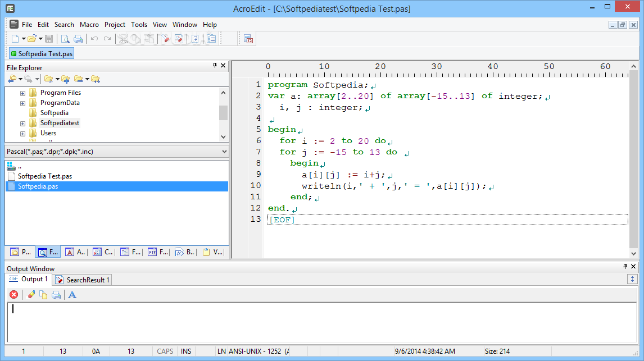Switch to the FTP panel tab
The image size is (644, 361).
[158, 252]
